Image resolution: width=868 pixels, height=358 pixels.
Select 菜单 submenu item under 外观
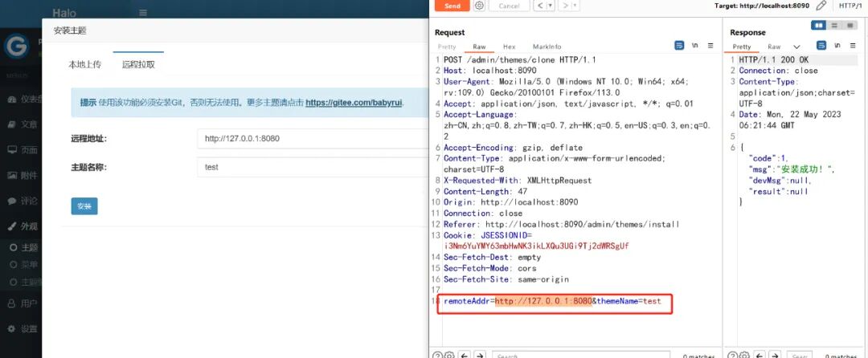pyautogui.click(x=25, y=265)
